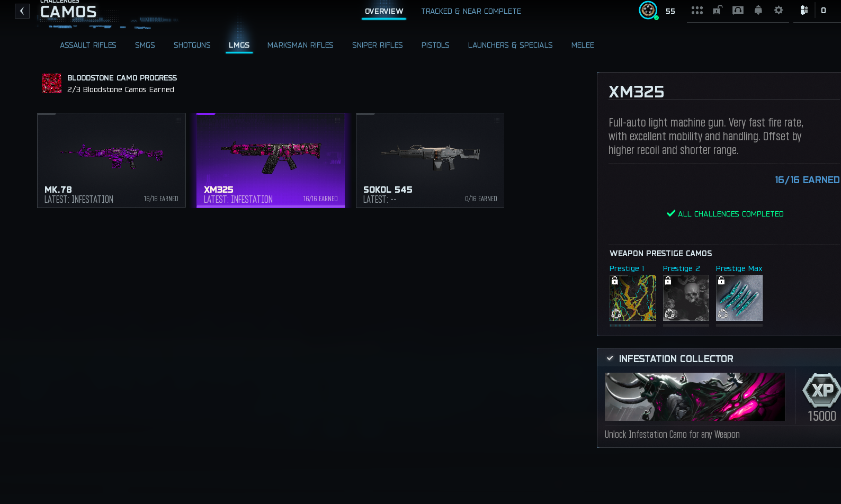Click the lock icon on Prestige Max camo

point(721,281)
